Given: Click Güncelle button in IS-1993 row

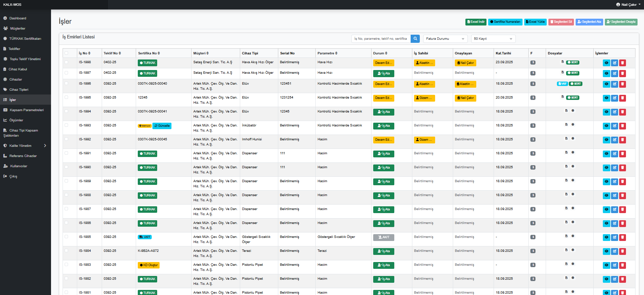Looking at the screenshot, I should [162, 126].
